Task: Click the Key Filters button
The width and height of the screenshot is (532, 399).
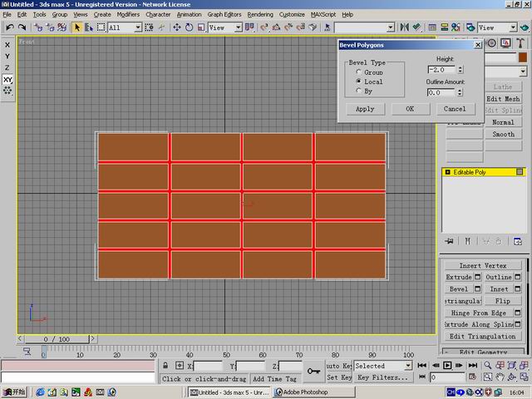Action: (384, 377)
